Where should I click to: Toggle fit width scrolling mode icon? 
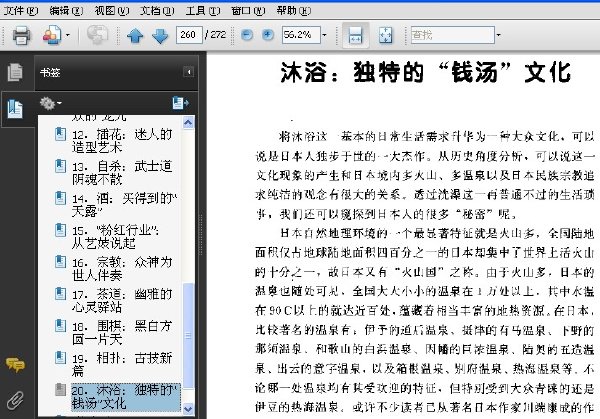[x=355, y=35]
